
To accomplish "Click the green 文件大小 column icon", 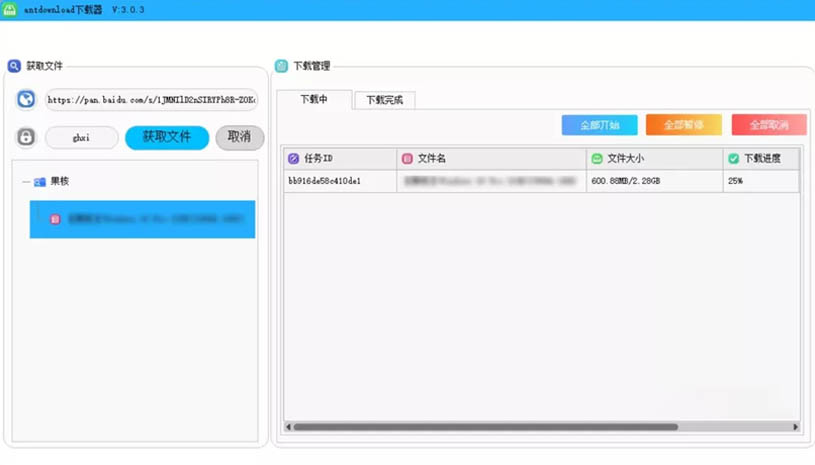I will pyautogui.click(x=597, y=159).
